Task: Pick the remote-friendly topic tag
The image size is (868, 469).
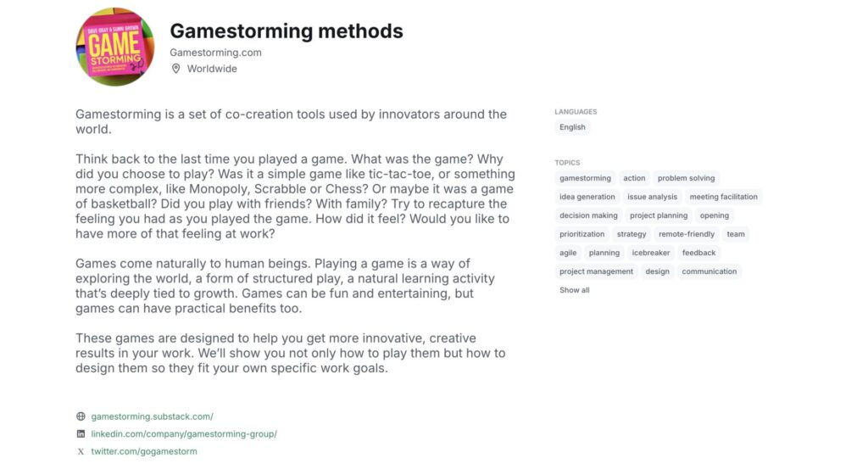Action: (x=687, y=234)
